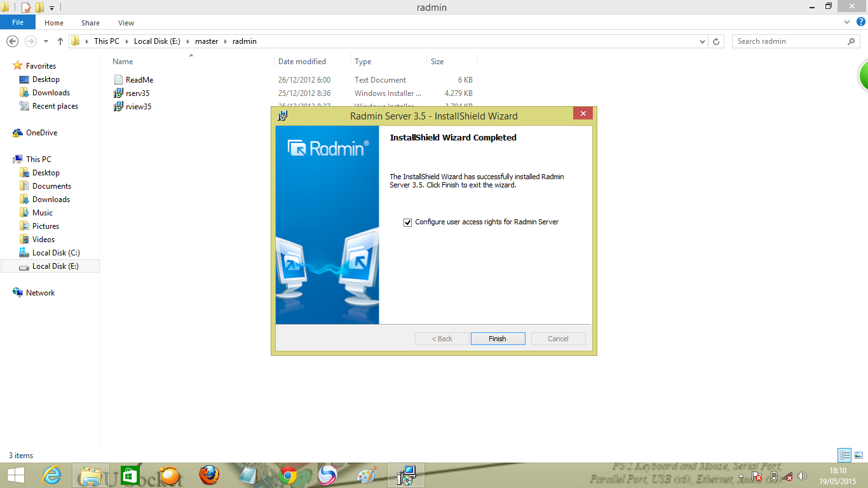Viewport: 868px width, 488px height.
Task: Click the rserv35 Windows Installer icon
Action: point(118,93)
